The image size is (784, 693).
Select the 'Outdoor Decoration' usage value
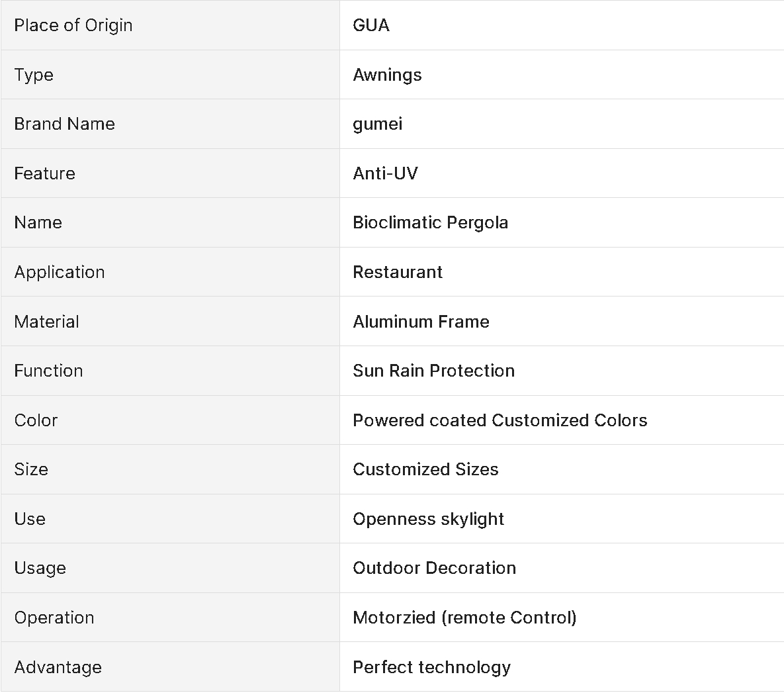point(434,568)
